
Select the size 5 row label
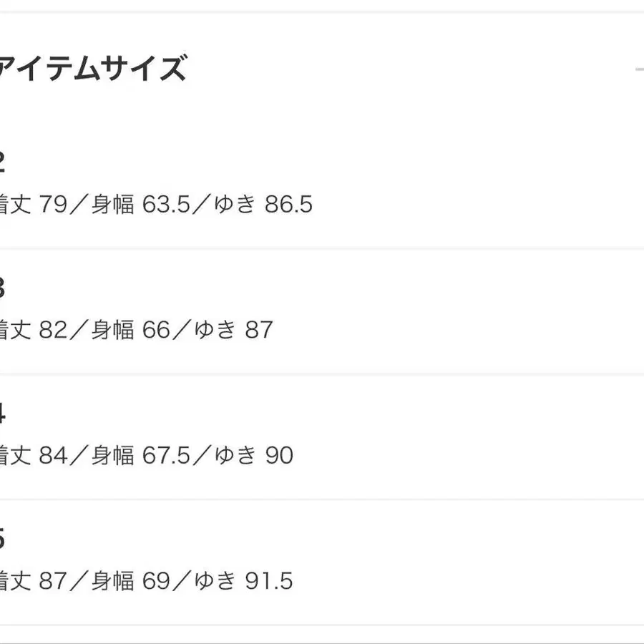[x=2, y=540]
